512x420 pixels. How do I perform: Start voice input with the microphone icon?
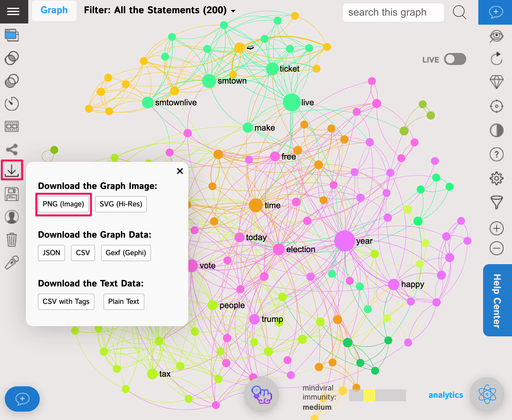pos(12,261)
